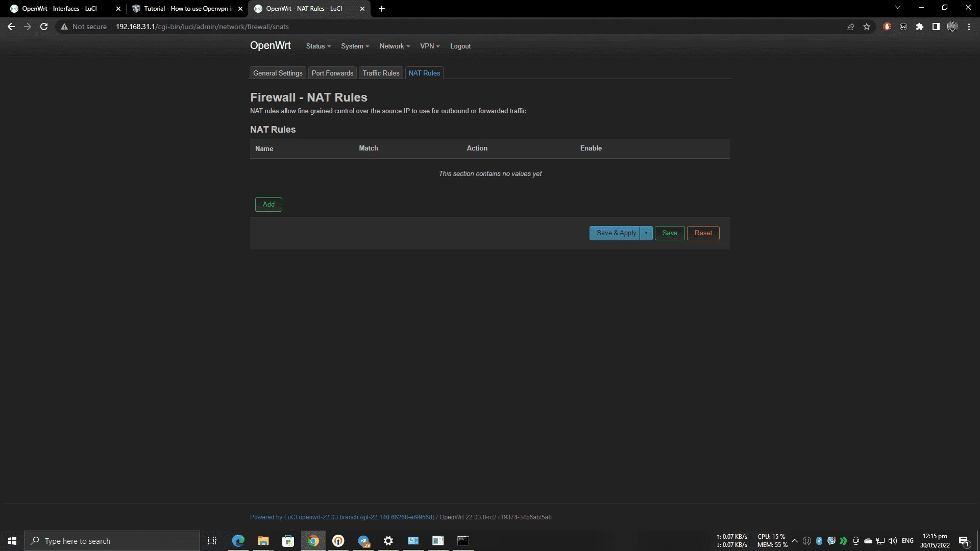Click the OpenWrt brand link
The height and width of the screenshot is (551, 980).
(271, 45)
